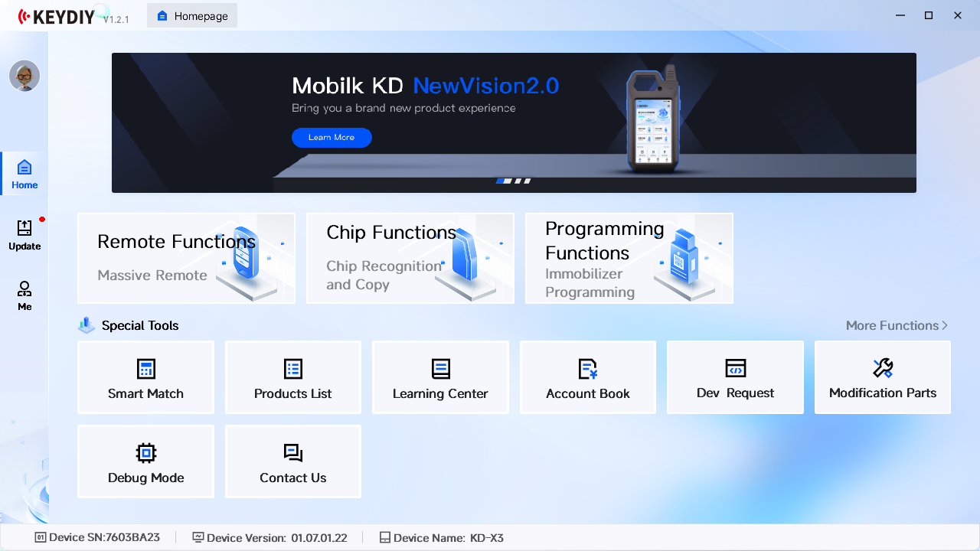Open Smart Match tool
This screenshot has height=551, width=980.
(x=145, y=377)
